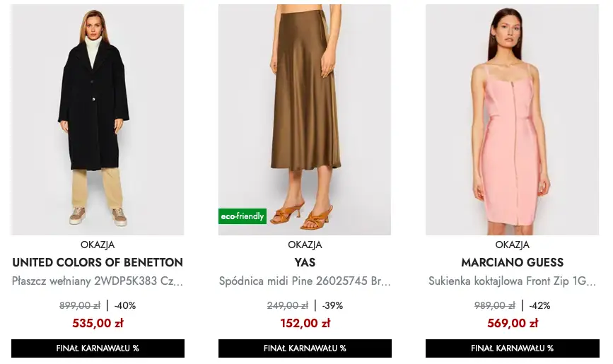Open the brown midi skirt product photo
This screenshot has width=613, height=364.
click(305, 106)
